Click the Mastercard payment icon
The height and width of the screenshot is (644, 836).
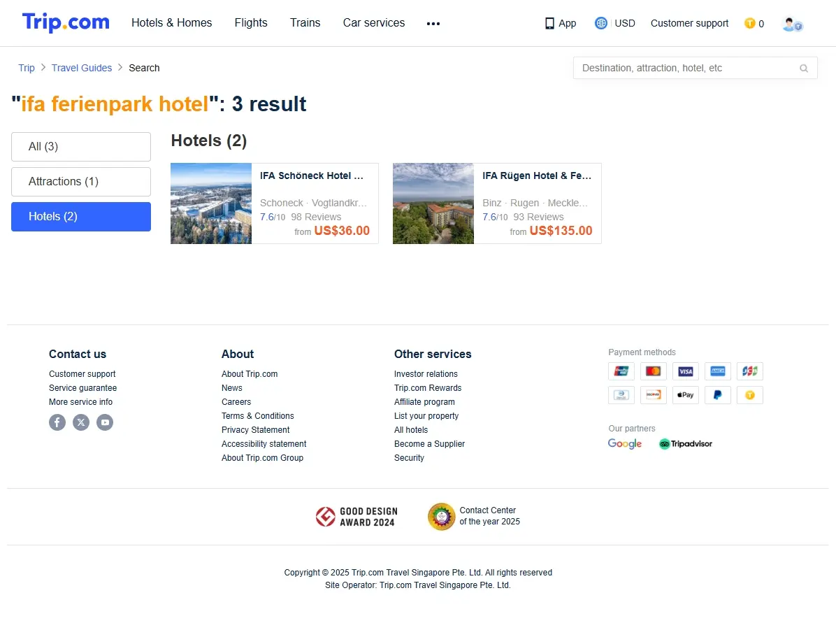(x=653, y=371)
